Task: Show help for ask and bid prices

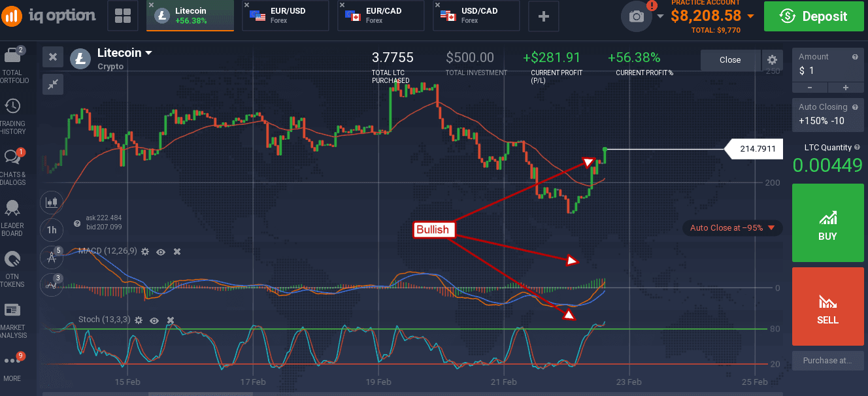Action: tap(78, 223)
